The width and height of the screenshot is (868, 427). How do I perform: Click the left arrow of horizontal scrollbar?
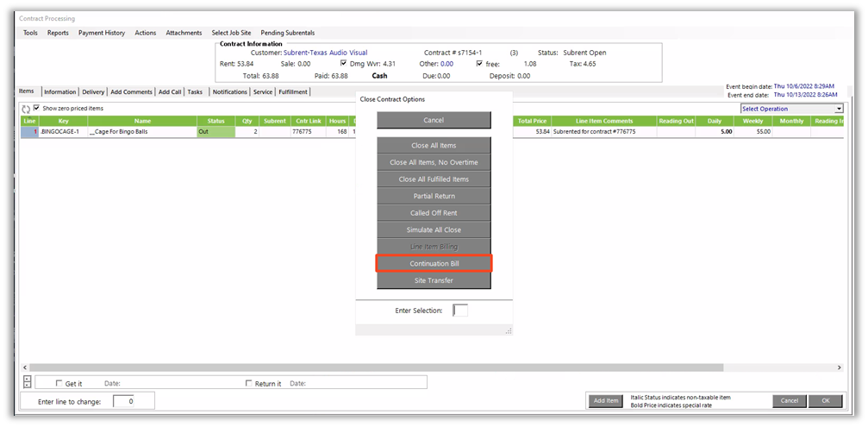coord(24,367)
